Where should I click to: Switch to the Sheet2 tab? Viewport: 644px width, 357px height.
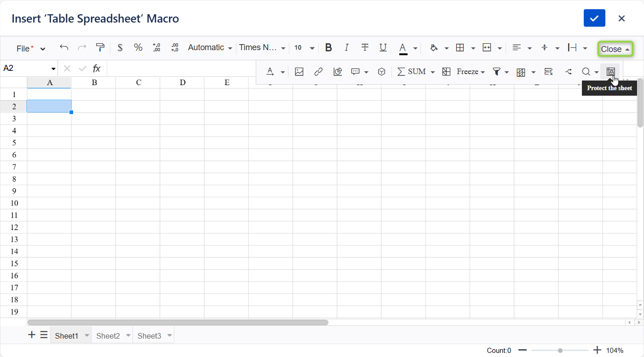point(108,336)
